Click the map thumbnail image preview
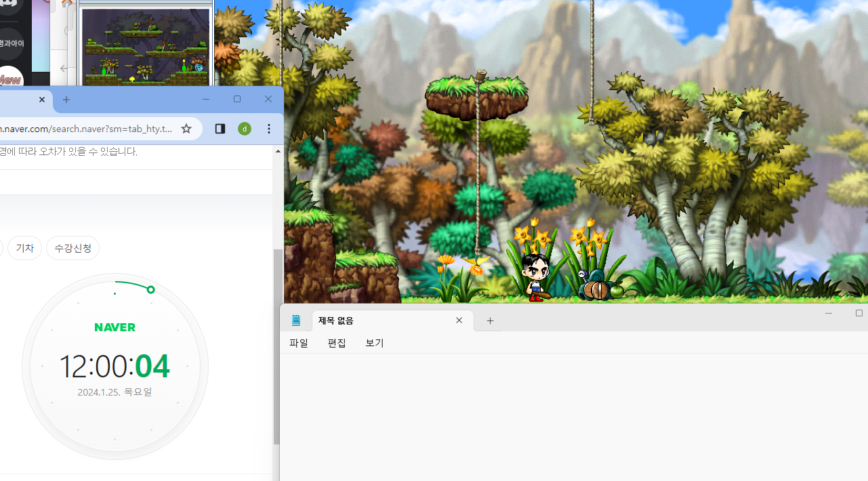This screenshot has width=868, height=481. coord(146,45)
